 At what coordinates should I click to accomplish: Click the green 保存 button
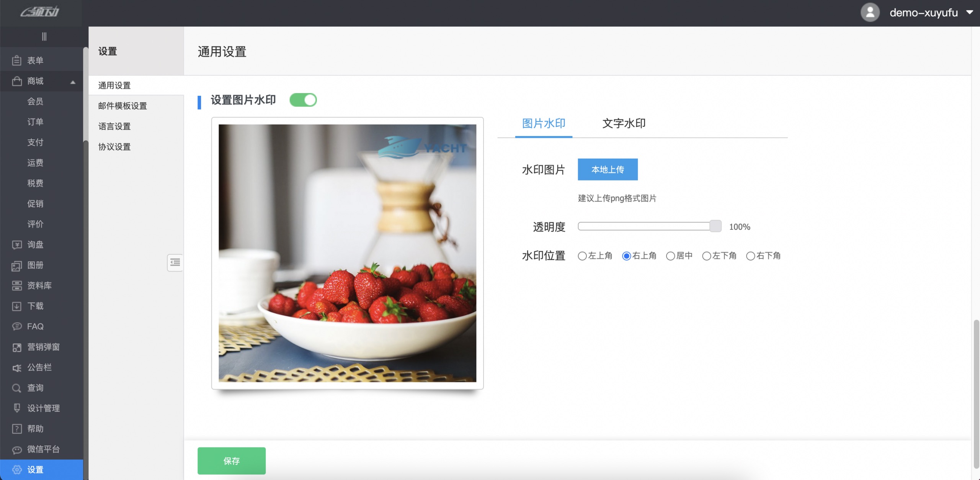[231, 461]
